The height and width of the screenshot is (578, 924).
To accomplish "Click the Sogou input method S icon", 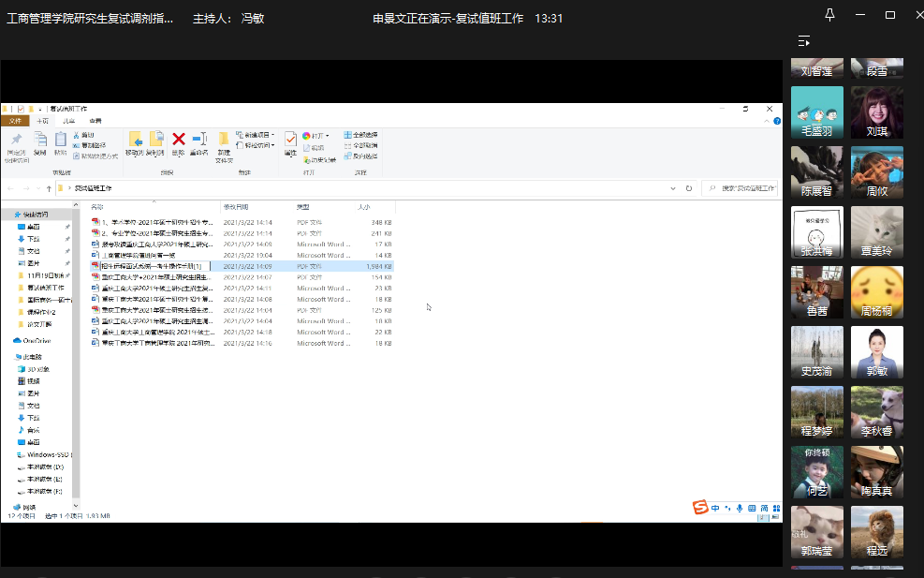I will click(x=700, y=508).
